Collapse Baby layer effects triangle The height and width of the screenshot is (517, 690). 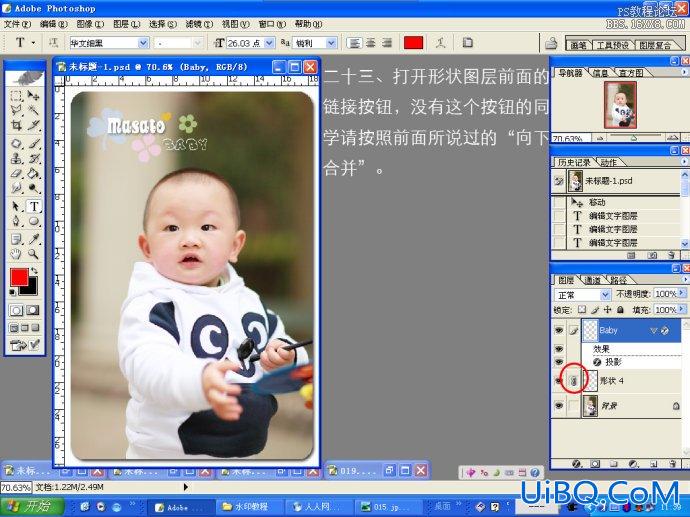click(654, 330)
